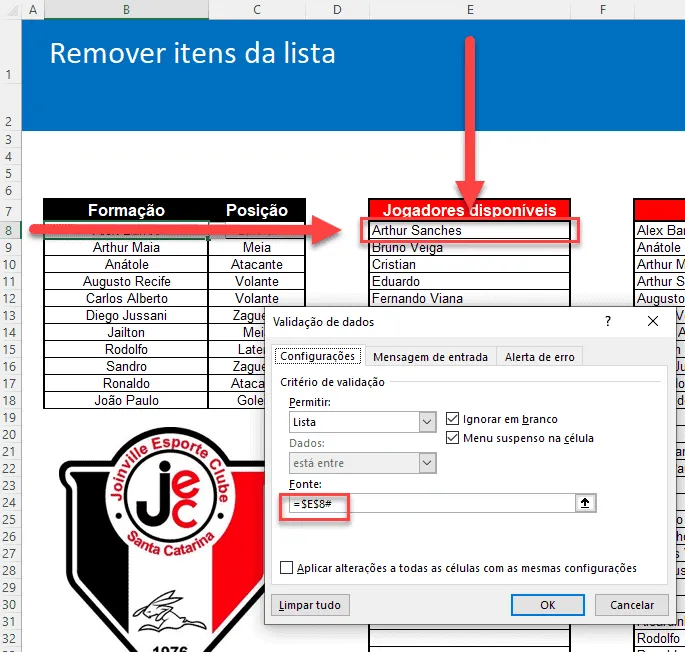Select the Configurações tab

tap(318, 356)
